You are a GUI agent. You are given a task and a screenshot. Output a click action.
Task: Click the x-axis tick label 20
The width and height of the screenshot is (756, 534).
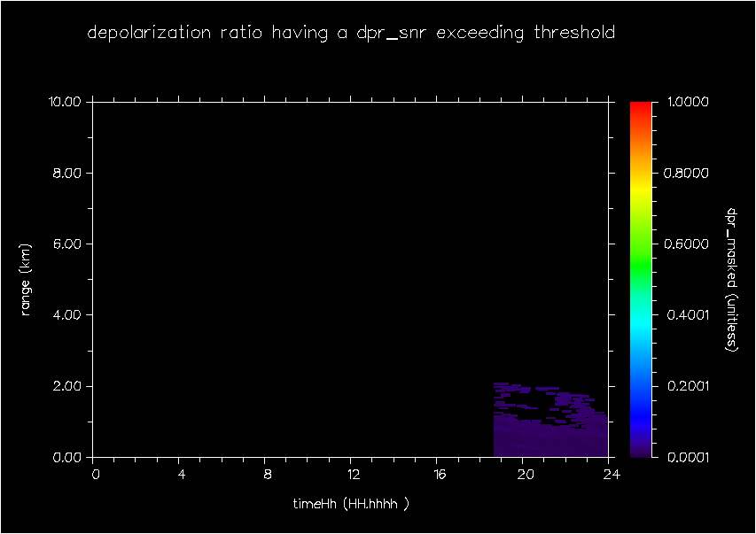coord(526,475)
